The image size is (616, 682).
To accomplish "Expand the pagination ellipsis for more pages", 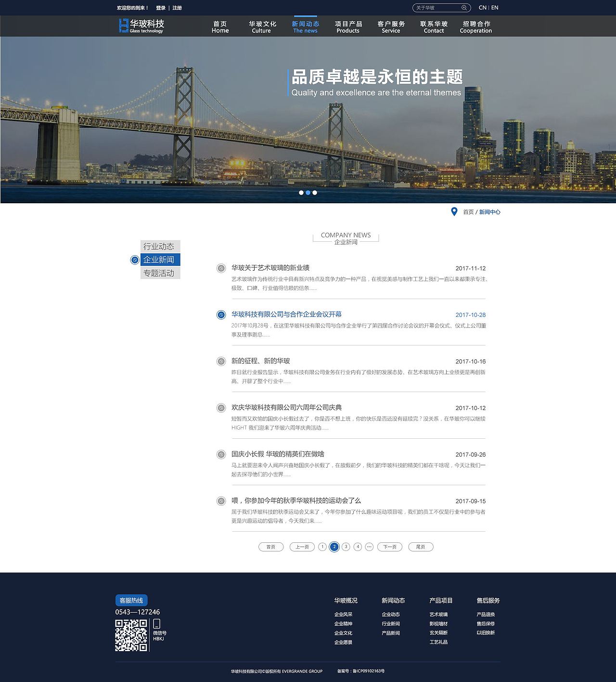I will point(369,547).
